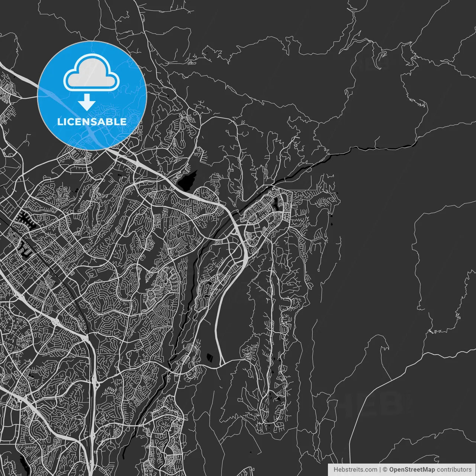Click the word contributors in the attribution
Image resolution: width=476 pixels, height=476 pixels.
(x=454, y=470)
